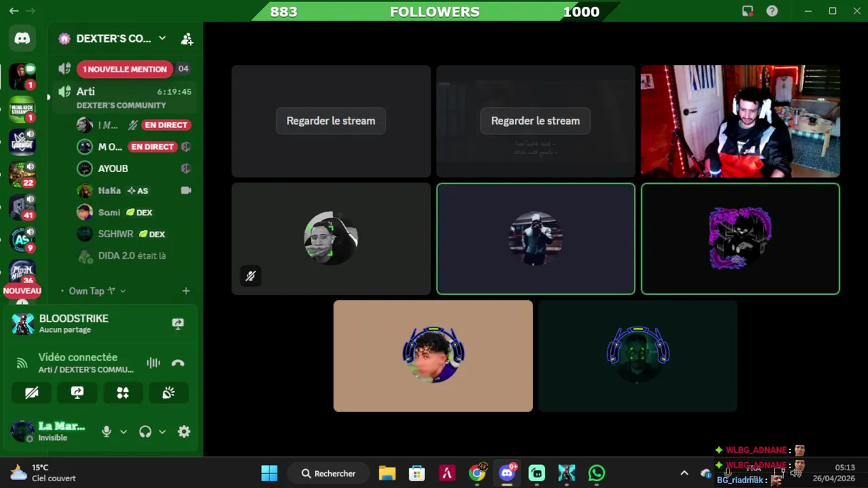Open the soundboard button

(168, 392)
